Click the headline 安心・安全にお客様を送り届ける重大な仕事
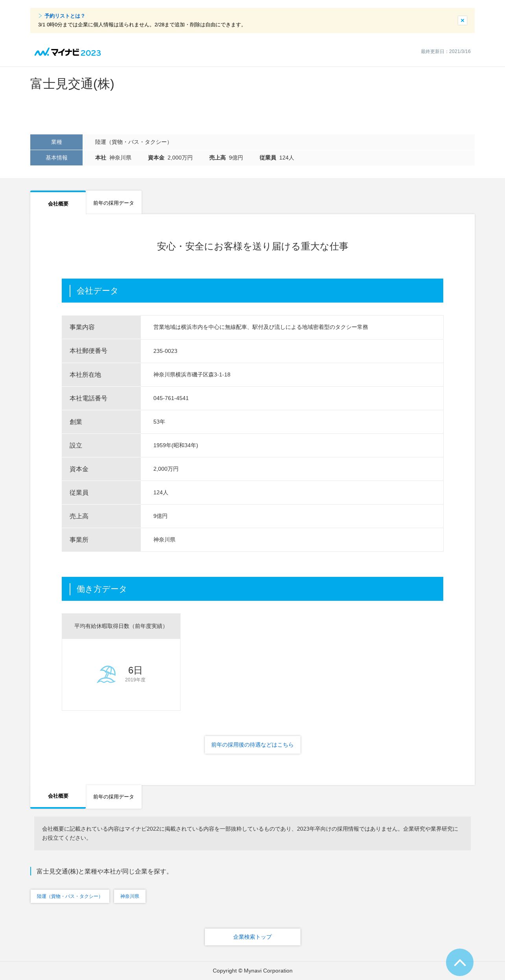Screen dimensions: 505x980 252,246
